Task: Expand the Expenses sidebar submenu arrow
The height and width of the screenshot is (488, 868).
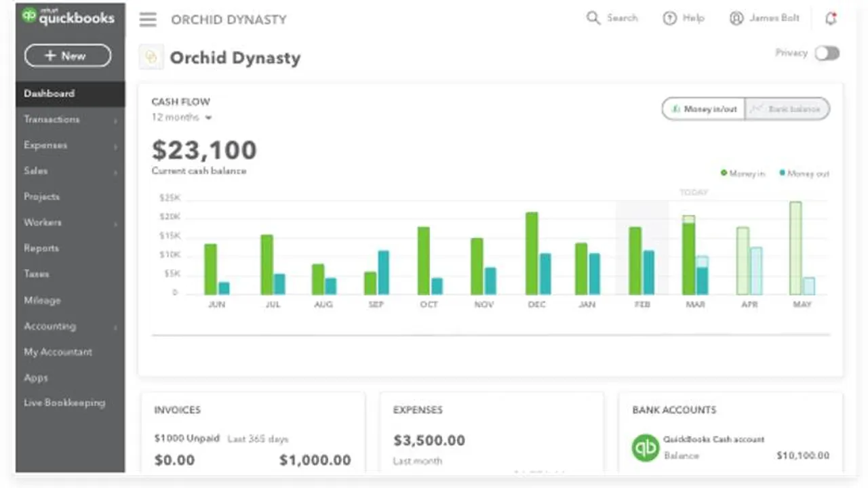Action: pos(115,146)
